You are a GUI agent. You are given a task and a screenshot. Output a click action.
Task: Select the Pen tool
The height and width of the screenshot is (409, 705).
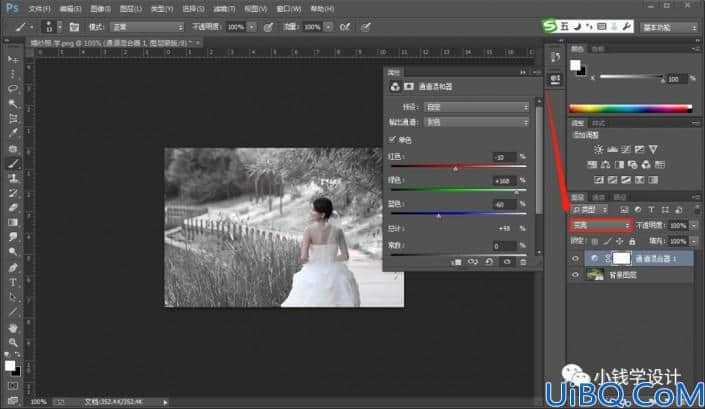[x=13, y=267]
